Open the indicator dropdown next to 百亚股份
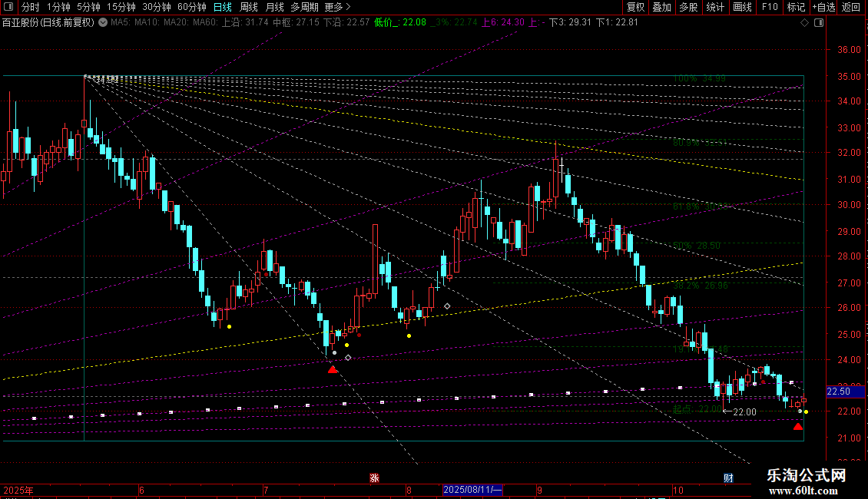This screenshot has width=868, height=499. 103,23
